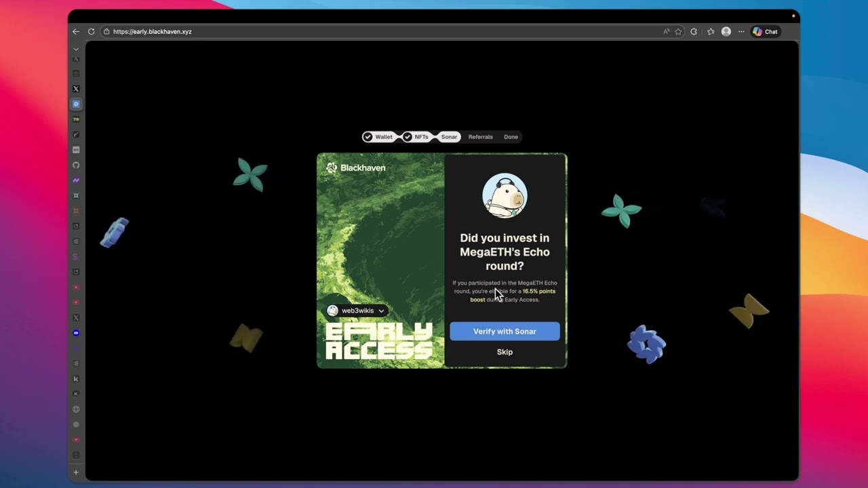Open the favorites list icon
The height and width of the screenshot is (488, 868).
711,31
